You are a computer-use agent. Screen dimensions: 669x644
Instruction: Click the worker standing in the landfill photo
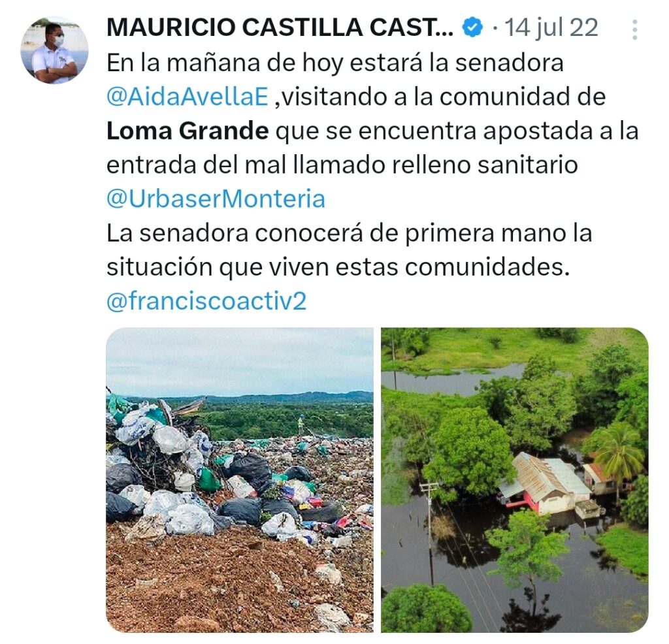point(301,425)
